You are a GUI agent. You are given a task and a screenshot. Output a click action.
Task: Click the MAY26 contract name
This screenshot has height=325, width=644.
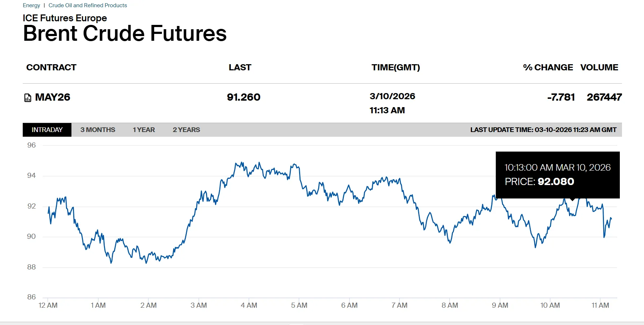pyautogui.click(x=53, y=97)
